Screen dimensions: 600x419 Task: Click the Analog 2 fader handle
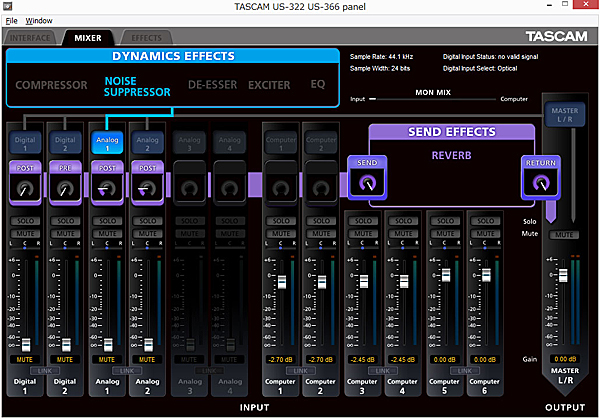click(x=148, y=344)
